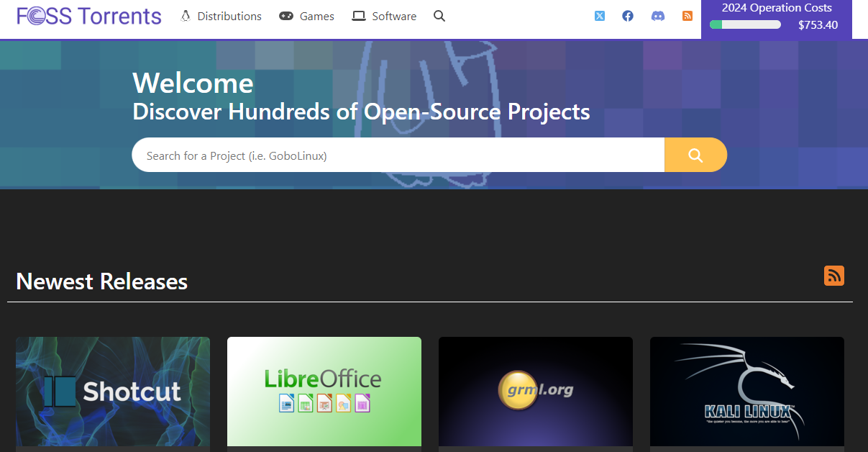Click the orange RSS icon beside Newest Releases
Screen dimensions: 868x452
[x=833, y=276]
